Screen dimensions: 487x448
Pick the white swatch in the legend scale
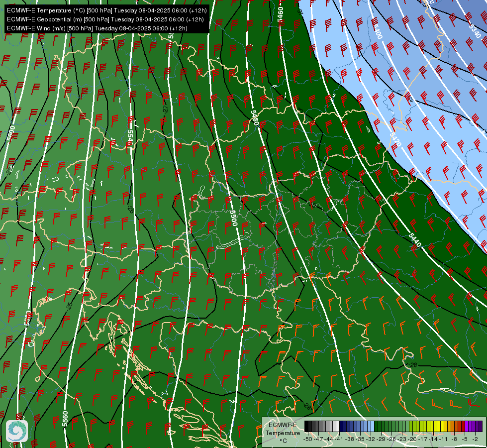338,426
